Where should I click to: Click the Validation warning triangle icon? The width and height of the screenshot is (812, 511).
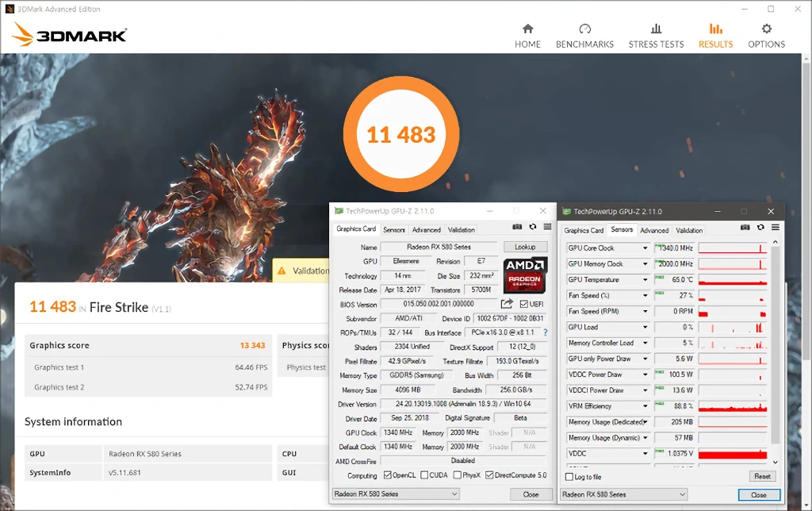(x=282, y=271)
